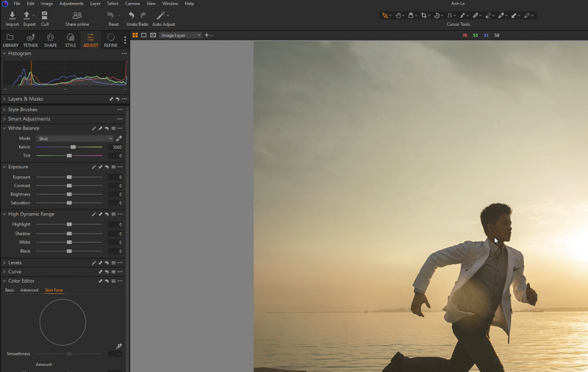The height and width of the screenshot is (372, 588).
Task: Select the orange Select pointer cursor tool
Action: click(x=385, y=15)
